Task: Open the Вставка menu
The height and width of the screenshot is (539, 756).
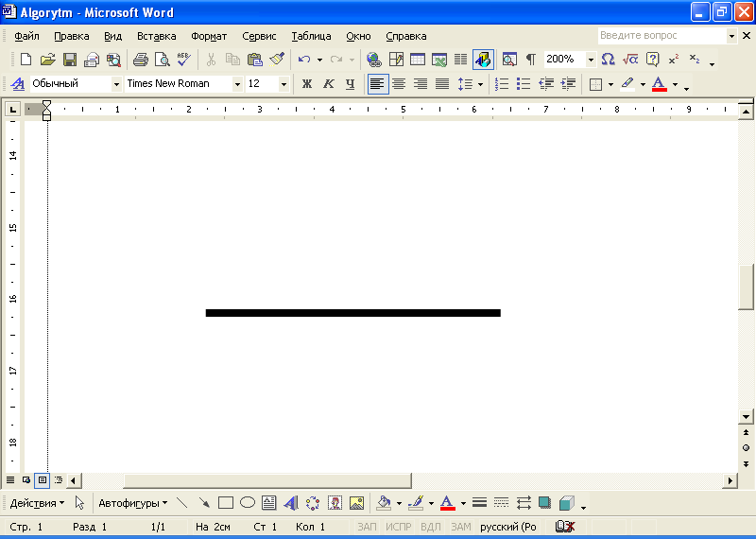Action: pos(156,36)
